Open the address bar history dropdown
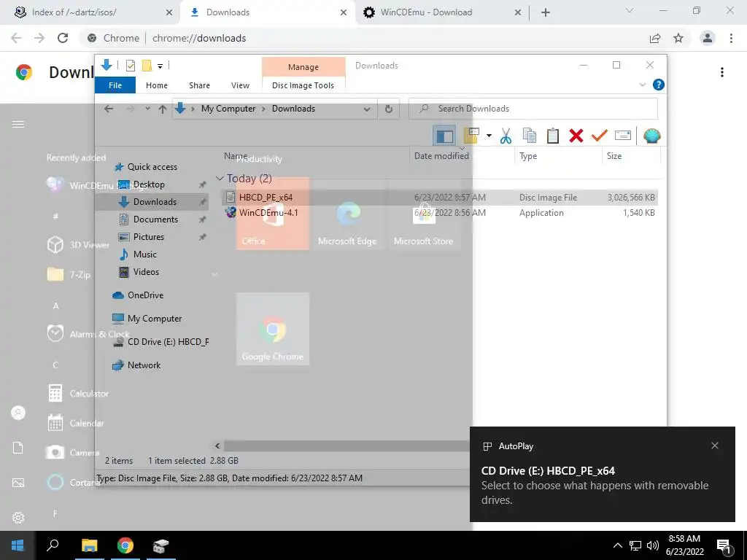 click(x=367, y=109)
